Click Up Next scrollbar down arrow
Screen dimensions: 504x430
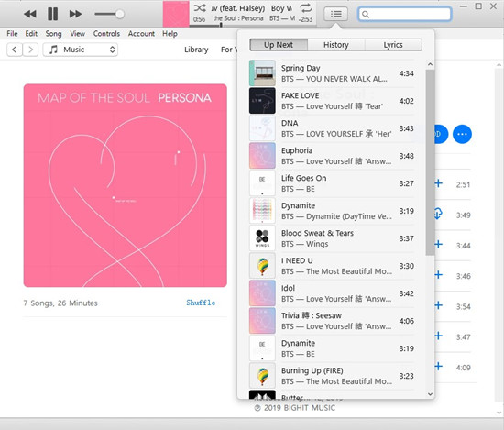430,394
